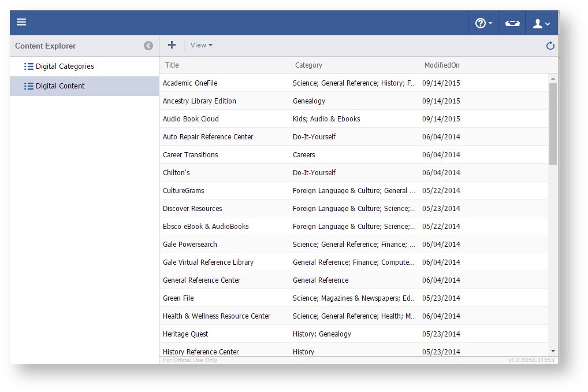The image size is (588, 392).
Task: Sort by the Category column header
Action: [x=308, y=65]
